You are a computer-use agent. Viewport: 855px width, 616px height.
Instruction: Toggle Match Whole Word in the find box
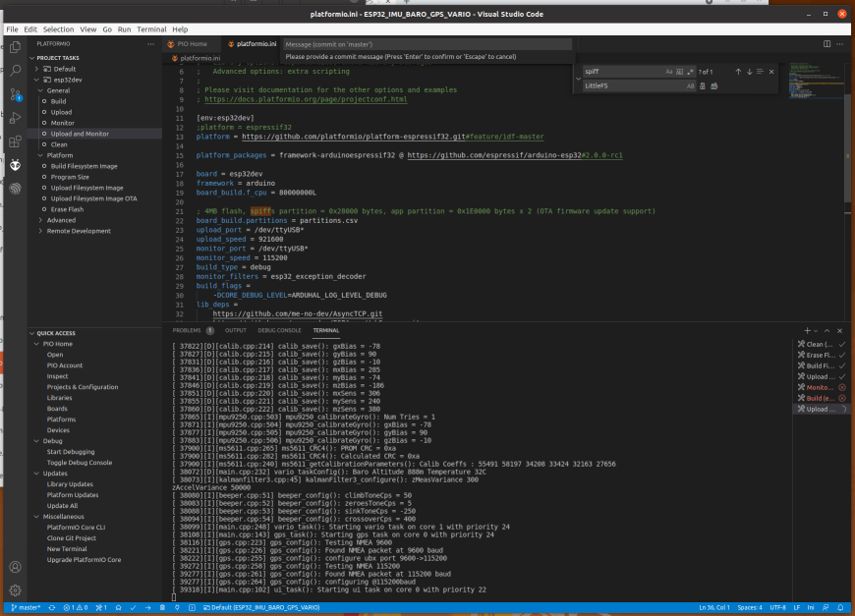679,72
